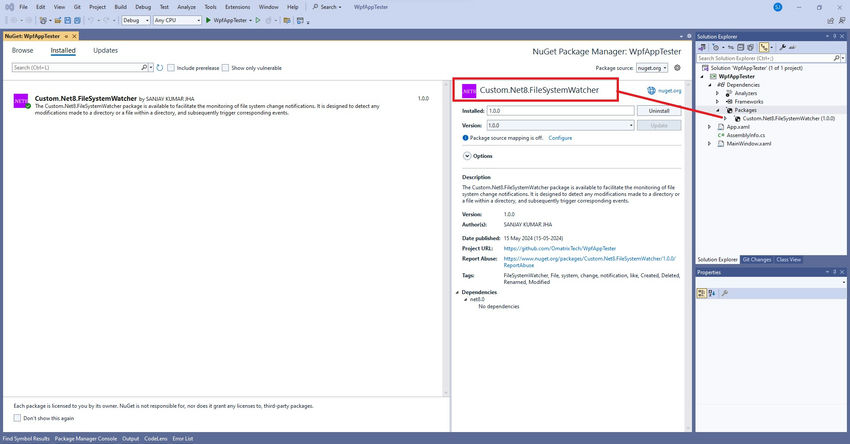Image resolution: width=850 pixels, height=444 pixels.
Task: Click the package list vertical scrollbar
Action: coord(446,239)
